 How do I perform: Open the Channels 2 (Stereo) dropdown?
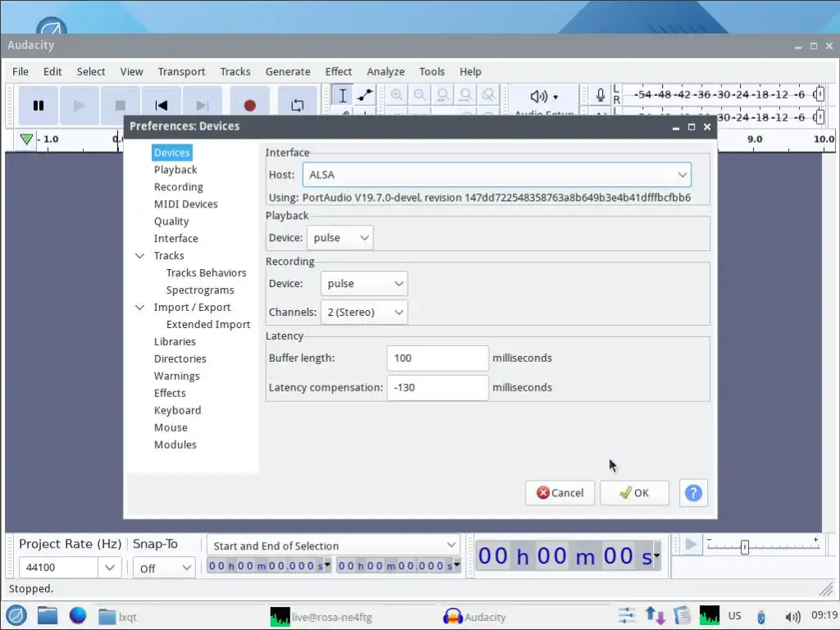364,313
